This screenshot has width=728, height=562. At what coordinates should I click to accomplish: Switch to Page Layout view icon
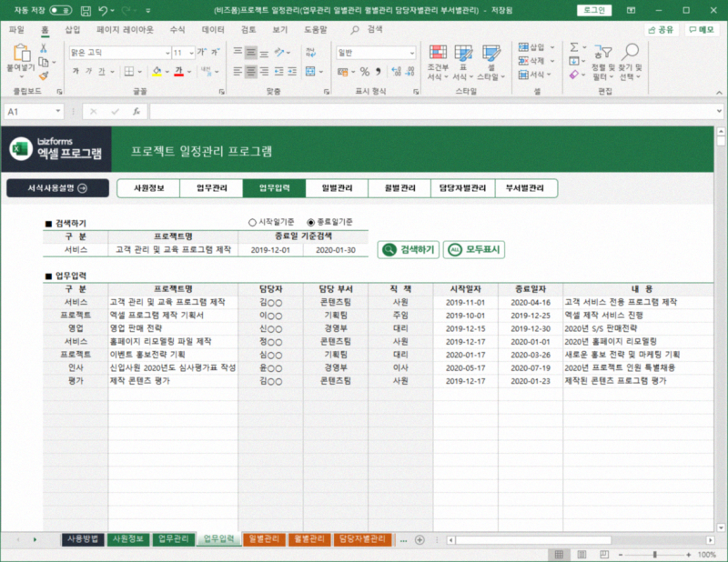pyautogui.click(x=581, y=555)
